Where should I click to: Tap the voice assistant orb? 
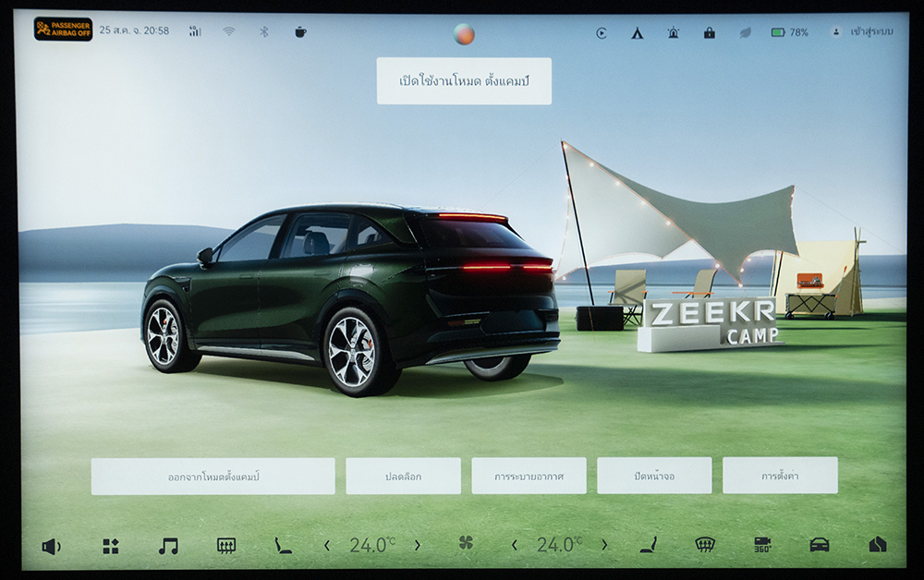click(464, 34)
